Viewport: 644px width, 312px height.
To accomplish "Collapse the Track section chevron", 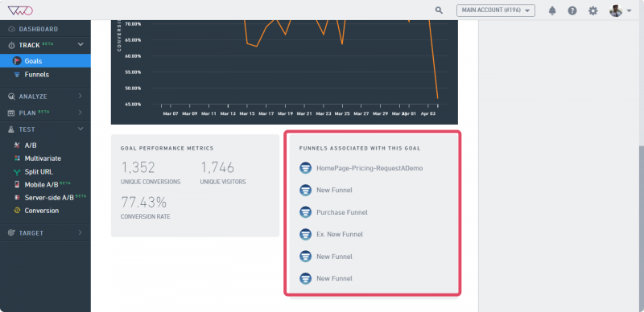I will (80, 44).
